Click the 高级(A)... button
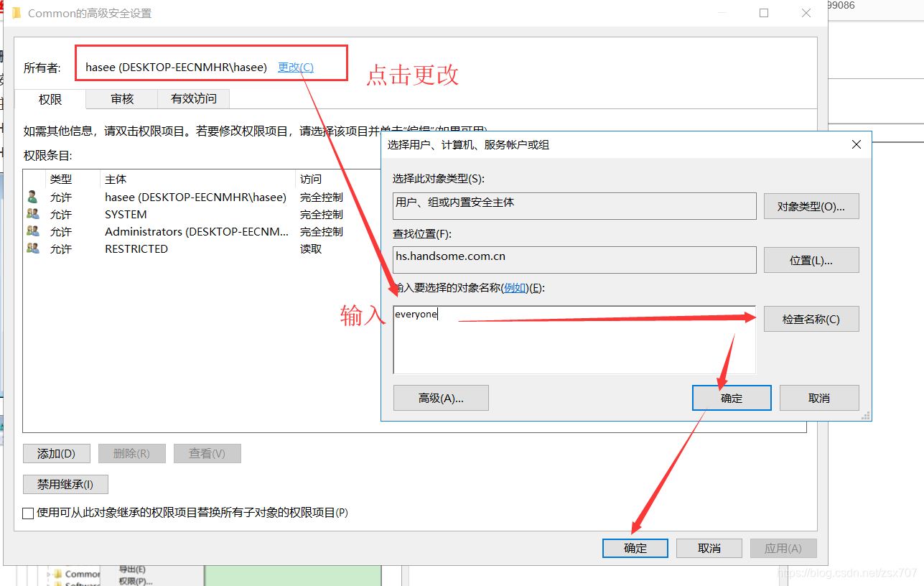 [x=441, y=398]
